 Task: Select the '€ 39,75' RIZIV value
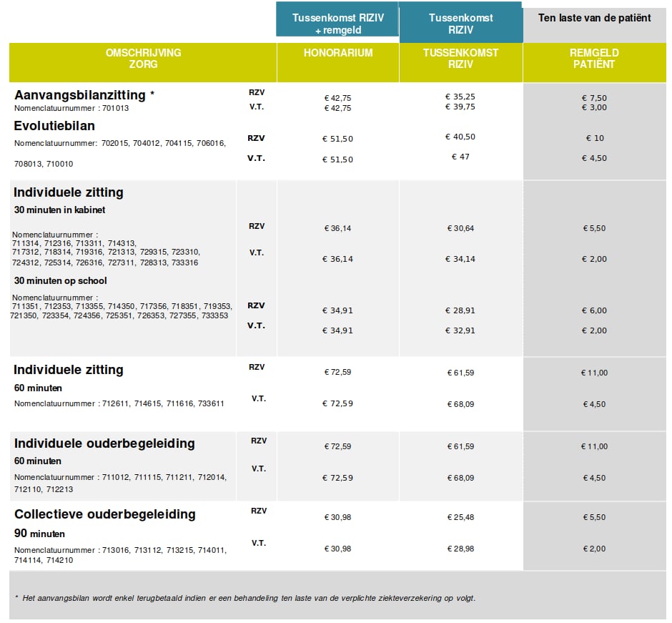(460, 107)
